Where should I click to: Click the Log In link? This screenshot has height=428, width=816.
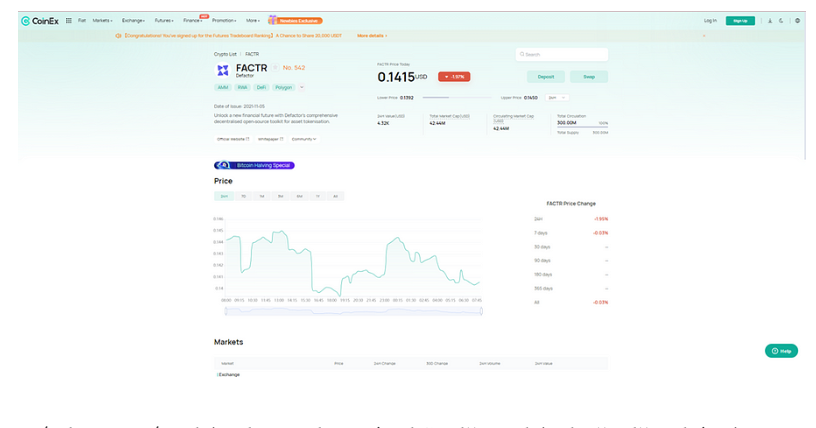coord(710,21)
